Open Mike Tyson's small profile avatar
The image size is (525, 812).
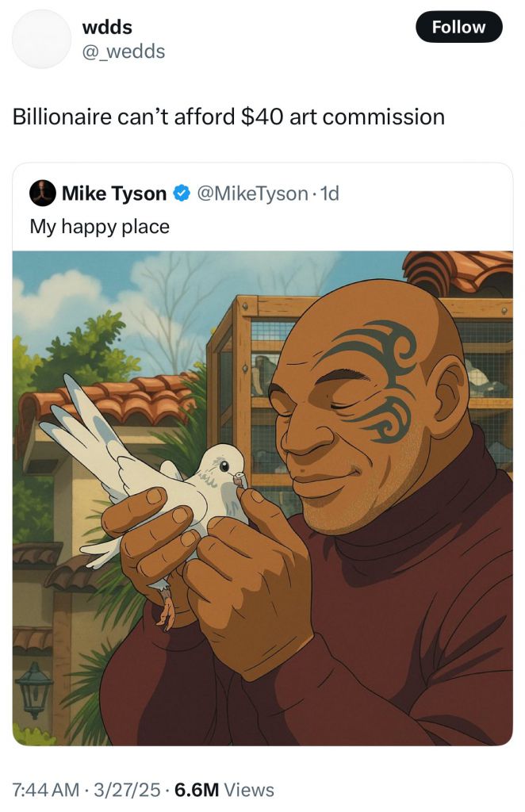pos(43,193)
